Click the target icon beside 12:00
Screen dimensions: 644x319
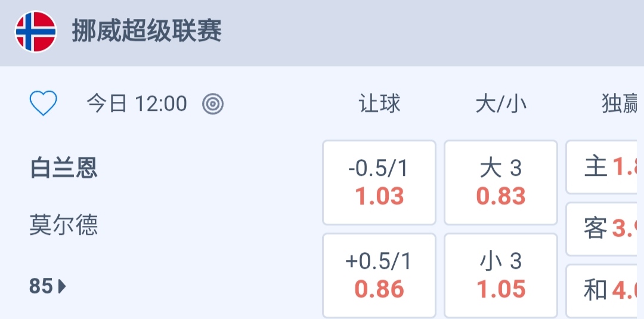tap(213, 104)
